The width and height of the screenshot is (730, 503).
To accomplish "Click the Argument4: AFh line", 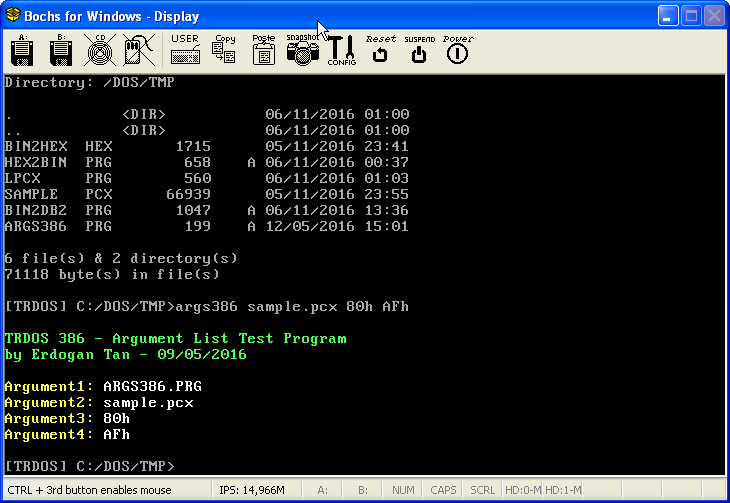I will click(68, 435).
